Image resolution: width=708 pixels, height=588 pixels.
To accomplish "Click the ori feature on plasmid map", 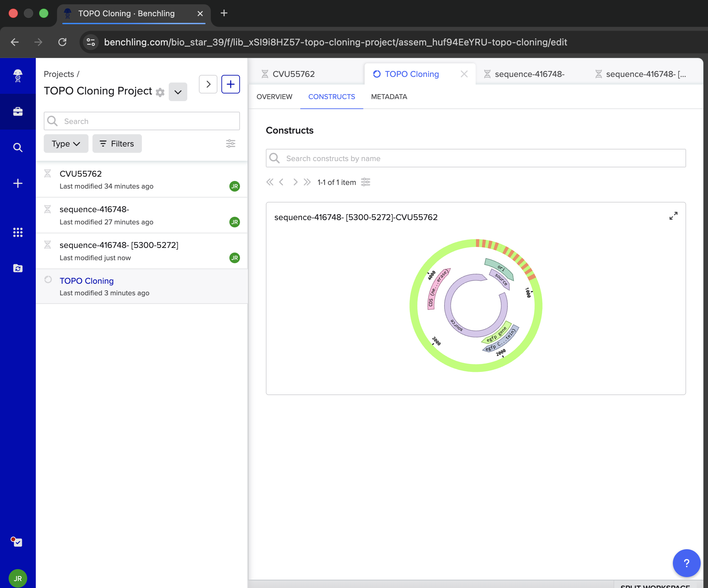I will (500, 269).
